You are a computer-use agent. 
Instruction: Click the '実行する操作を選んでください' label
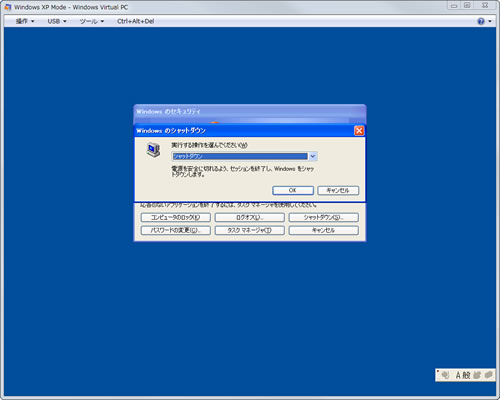tap(209, 145)
